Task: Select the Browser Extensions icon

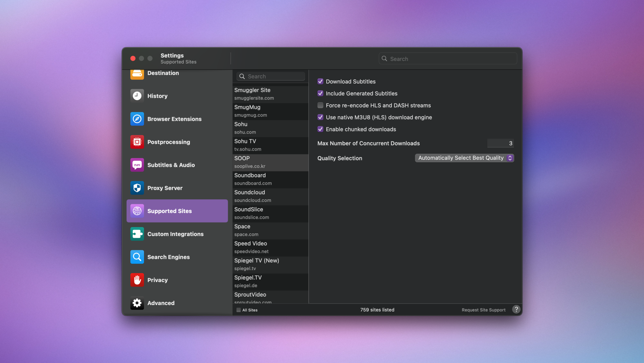Action: click(x=137, y=119)
